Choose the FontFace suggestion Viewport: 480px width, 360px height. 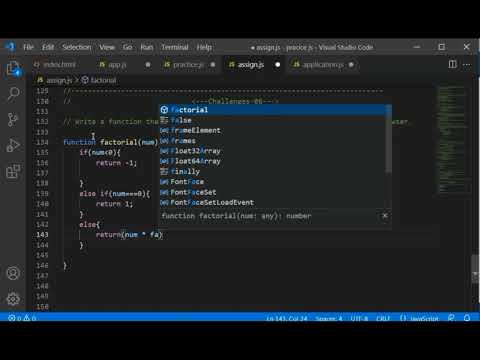click(x=273, y=182)
